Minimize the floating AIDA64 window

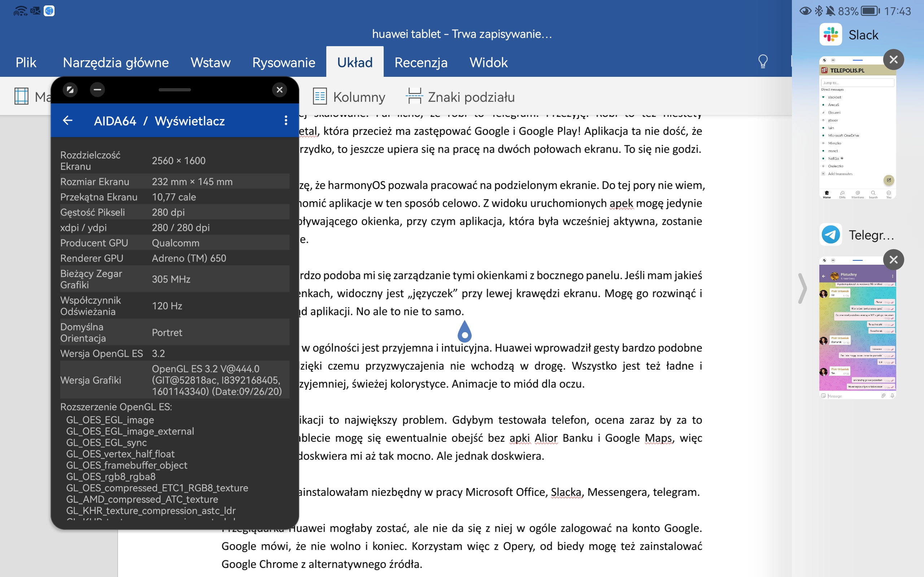[97, 90]
